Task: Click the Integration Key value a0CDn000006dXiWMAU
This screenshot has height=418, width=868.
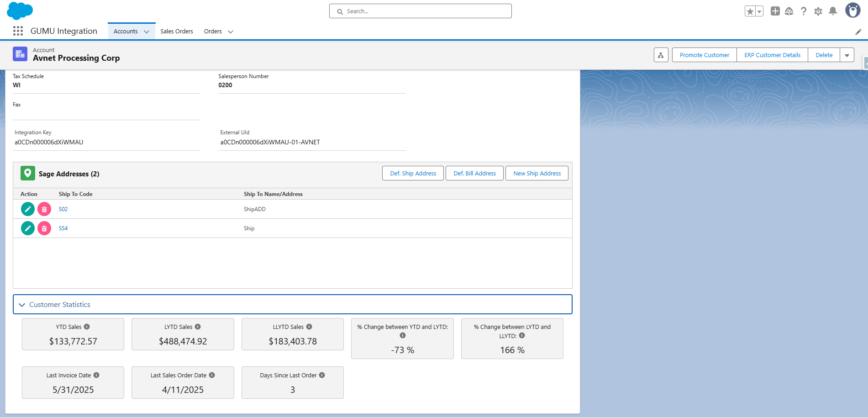Action: point(49,142)
